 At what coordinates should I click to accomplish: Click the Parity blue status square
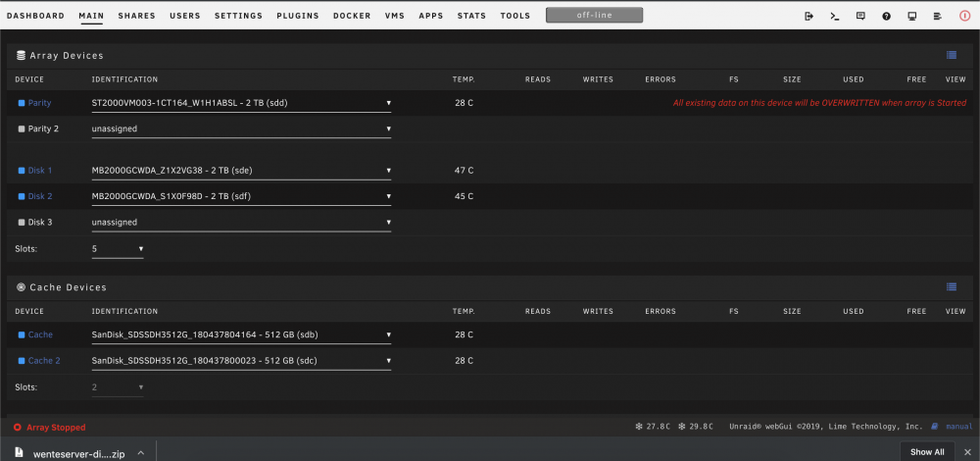click(x=22, y=103)
